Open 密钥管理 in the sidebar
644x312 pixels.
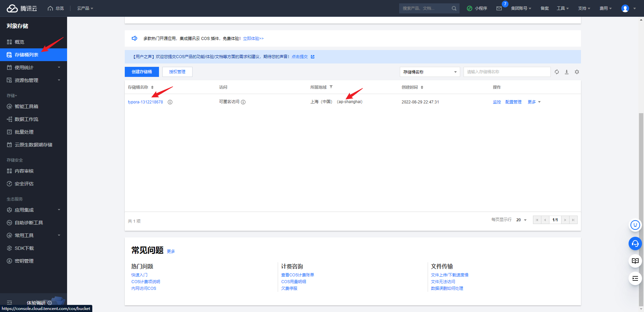click(x=34, y=261)
